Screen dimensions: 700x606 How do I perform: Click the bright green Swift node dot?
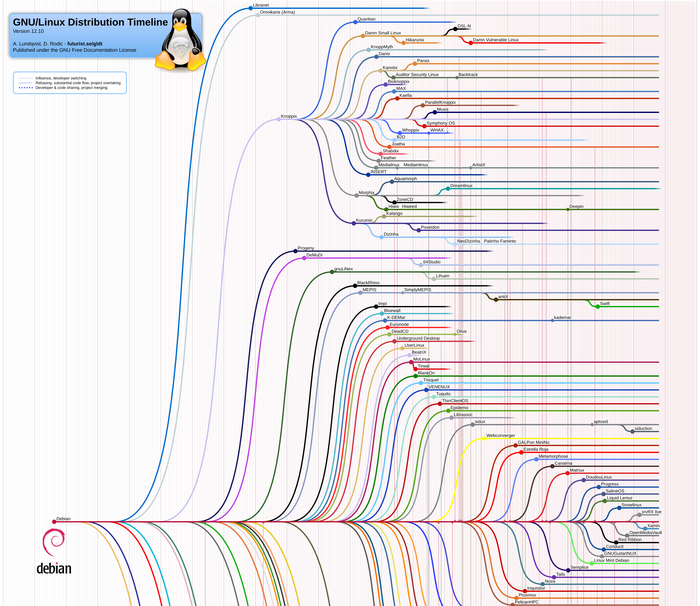tap(598, 307)
